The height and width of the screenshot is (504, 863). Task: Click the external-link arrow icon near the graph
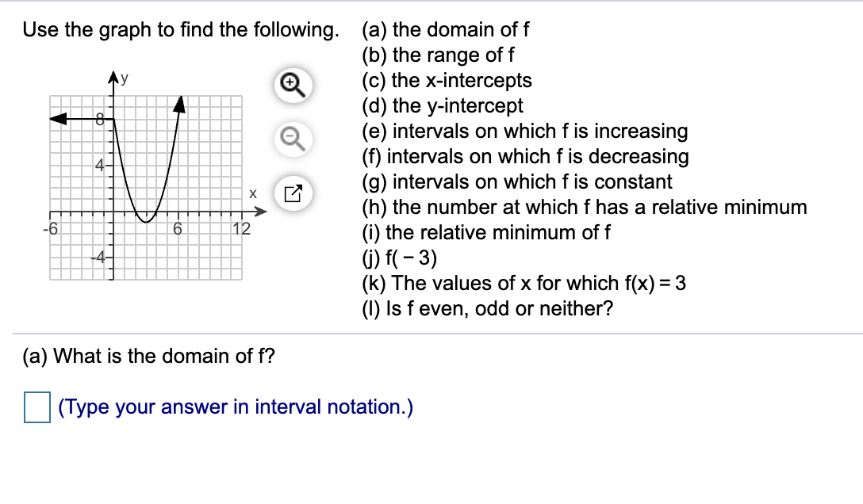(294, 193)
